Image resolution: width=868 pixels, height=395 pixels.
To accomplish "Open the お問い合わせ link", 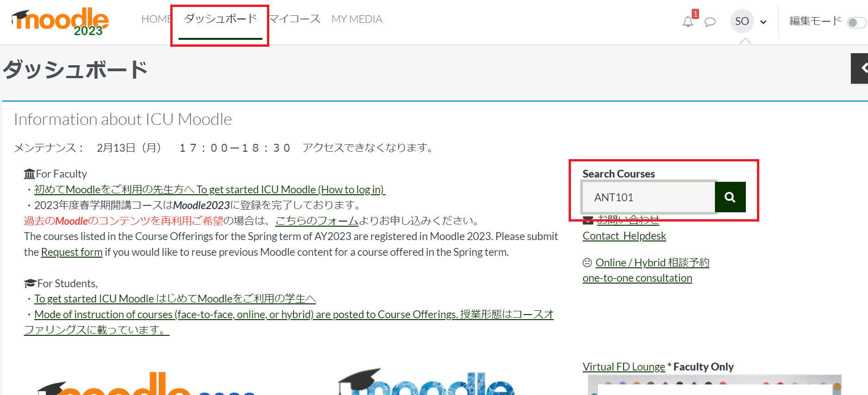I will coord(628,220).
